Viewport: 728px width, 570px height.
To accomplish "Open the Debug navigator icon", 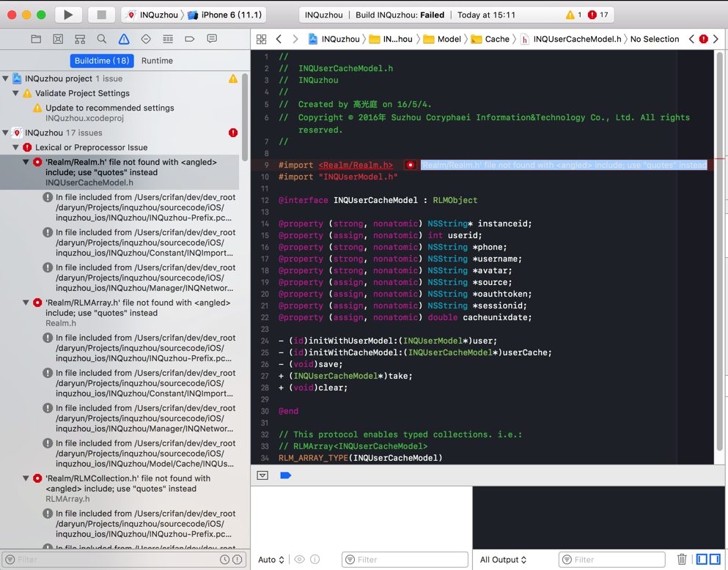I will pos(168,39).
